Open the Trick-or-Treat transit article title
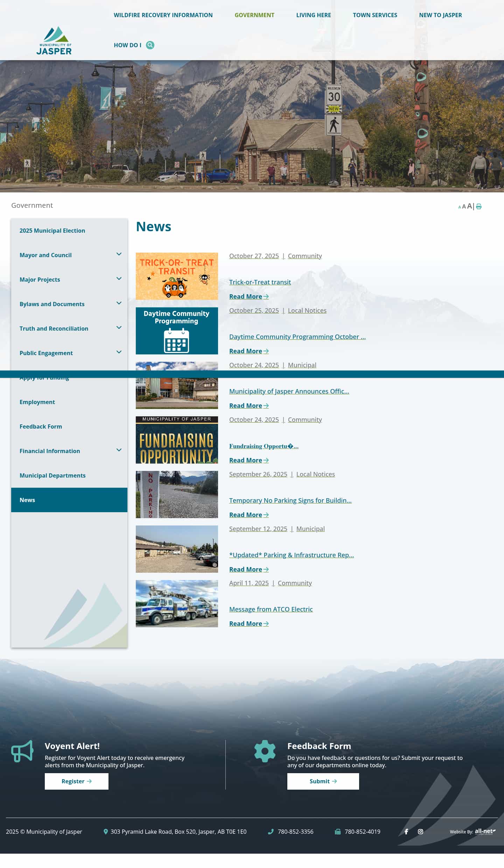 pos(260,282)
